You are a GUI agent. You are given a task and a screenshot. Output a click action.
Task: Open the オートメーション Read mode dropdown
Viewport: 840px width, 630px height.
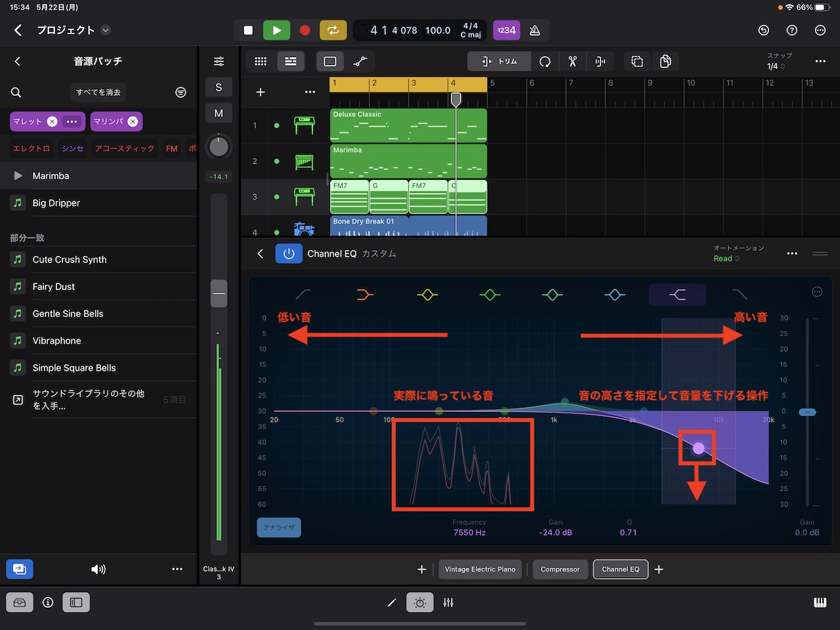[726, 259]
